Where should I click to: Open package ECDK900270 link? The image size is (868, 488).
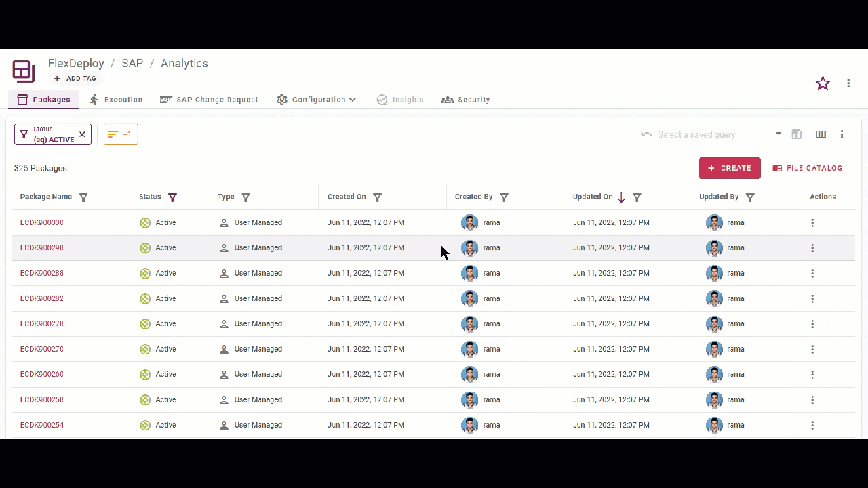[42, 349]
